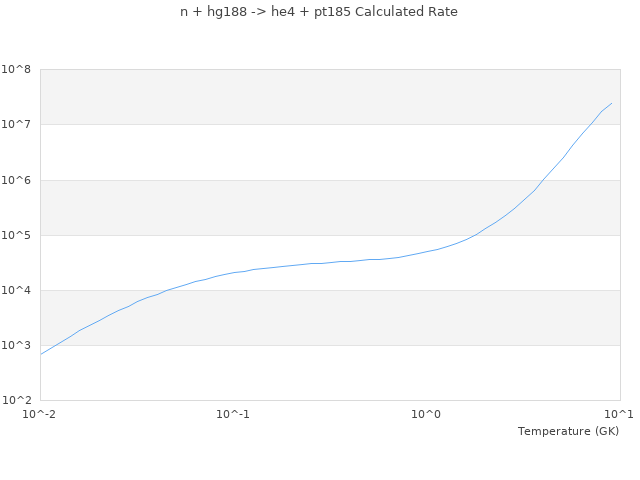Click the 10^6 y-axis label
The image size is (640, 480).
(x=16, y=180)
